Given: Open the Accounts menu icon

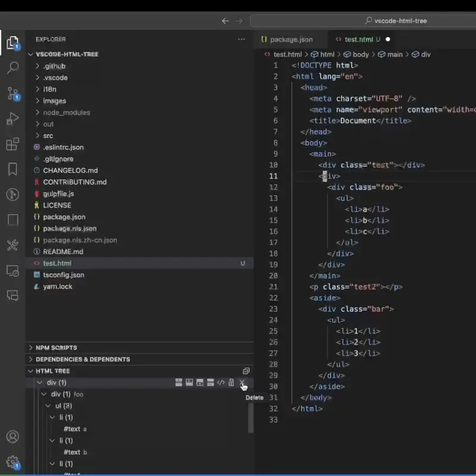Looking at the screenshot, I should (x=12, y=437).
